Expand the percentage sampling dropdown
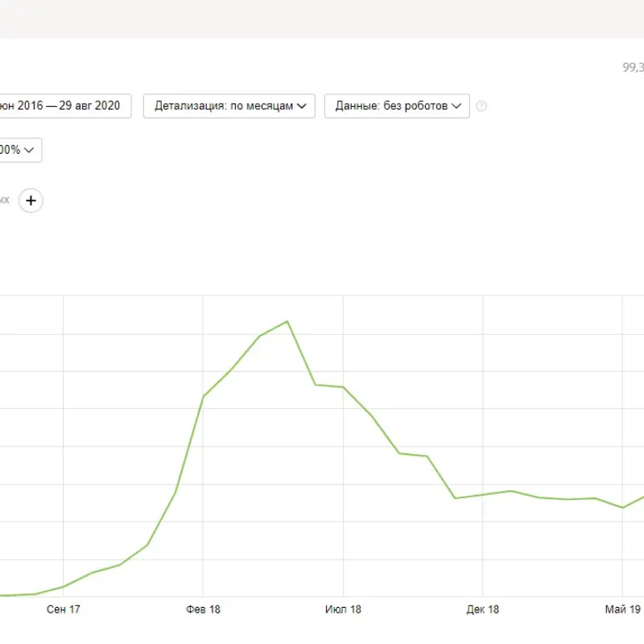644x644 pixels. pyautogui.click(x=21, y=150)
